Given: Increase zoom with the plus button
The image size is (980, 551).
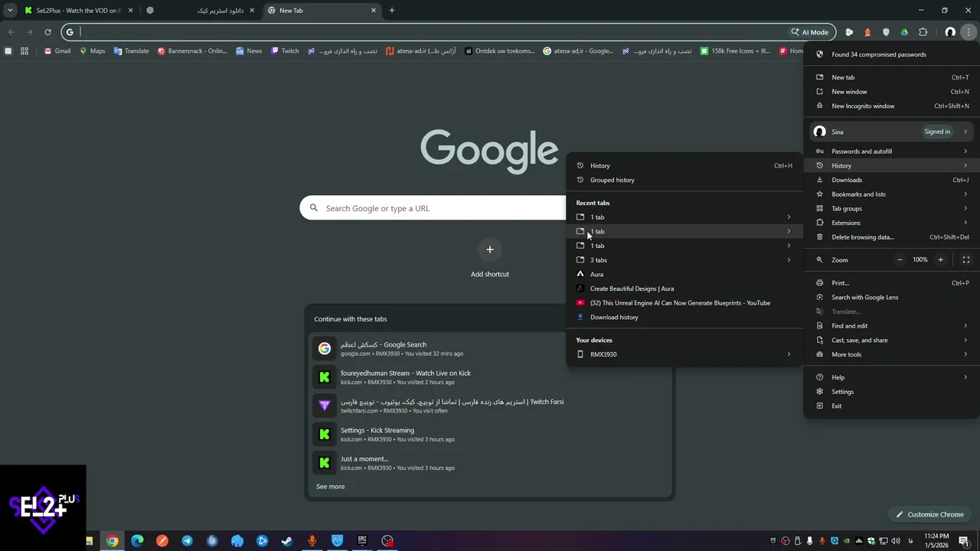Looking at the screenshot, I should tap(941, 259).
